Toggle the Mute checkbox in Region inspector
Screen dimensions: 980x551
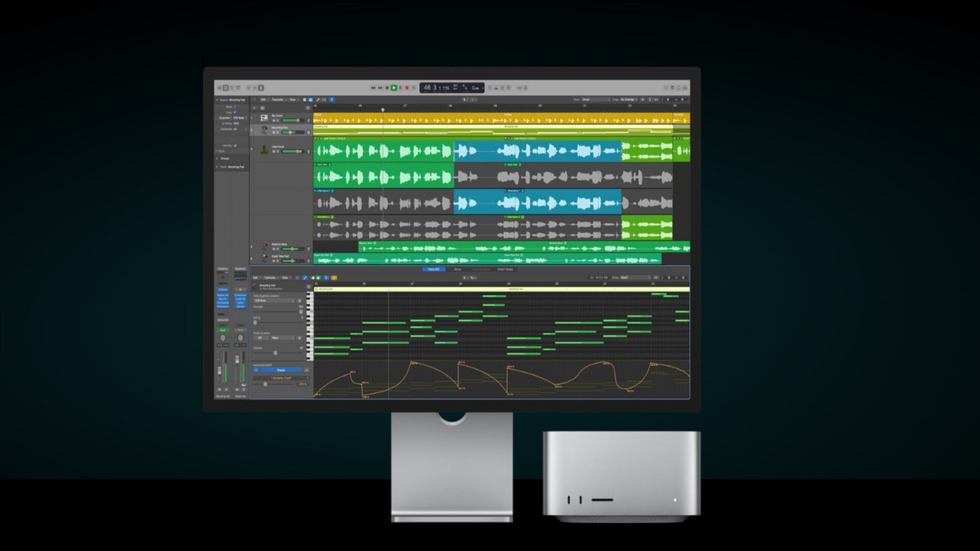click(x=235, y=107)
